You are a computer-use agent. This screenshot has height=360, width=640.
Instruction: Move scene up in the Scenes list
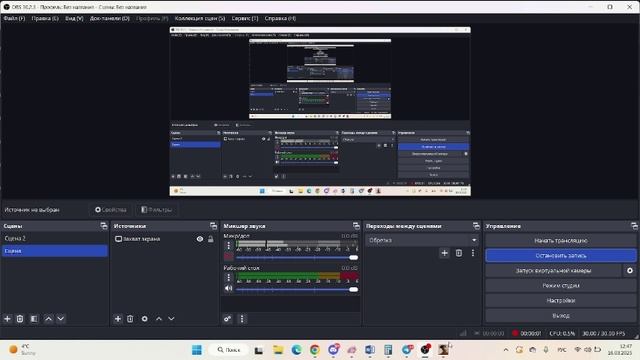point(49,319)
